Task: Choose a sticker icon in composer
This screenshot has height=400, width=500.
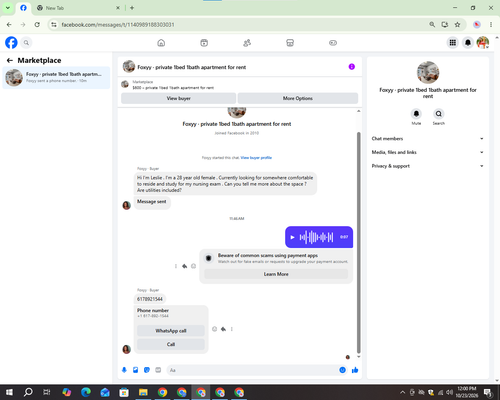Action: (147, 370)
